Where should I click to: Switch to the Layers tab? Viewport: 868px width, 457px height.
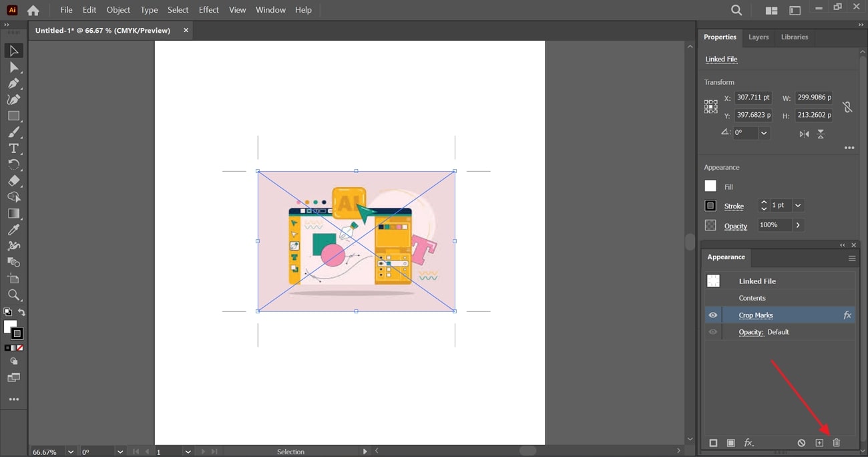[x=758, y=37]
